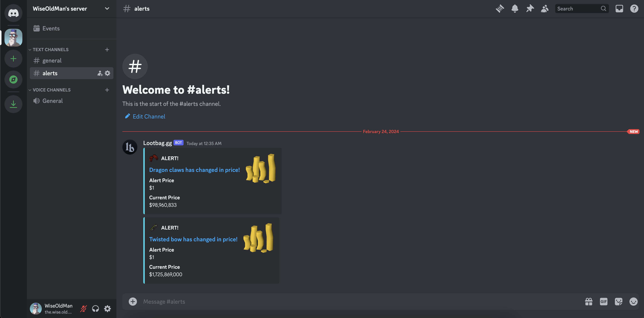The image size is (644, 318).
Task: Click the Discord home button icon
Action: click(12, 12)
